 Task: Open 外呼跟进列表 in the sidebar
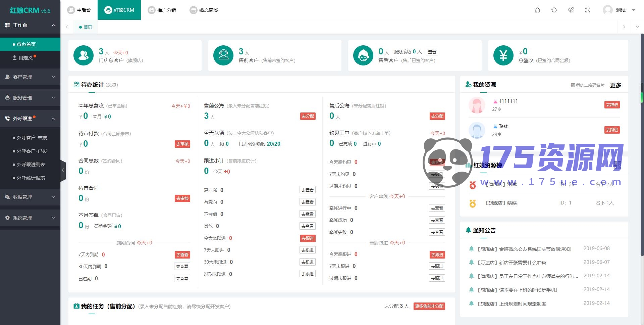tap(30, 165)
